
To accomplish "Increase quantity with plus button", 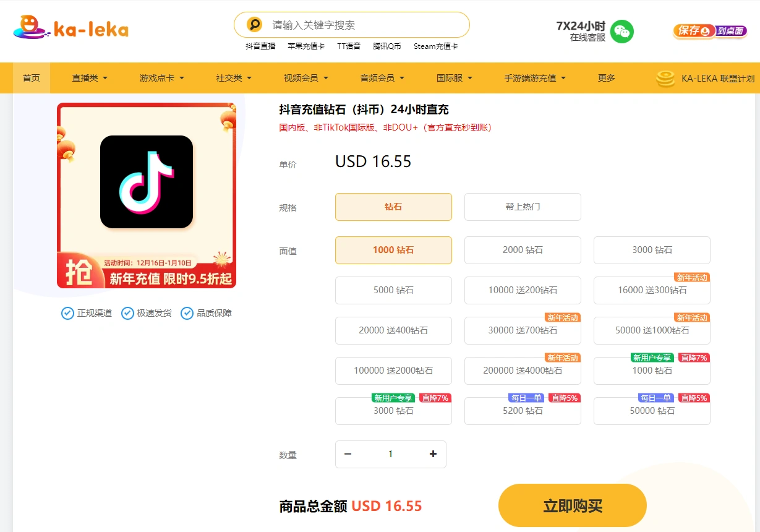I will click(433, 454).
